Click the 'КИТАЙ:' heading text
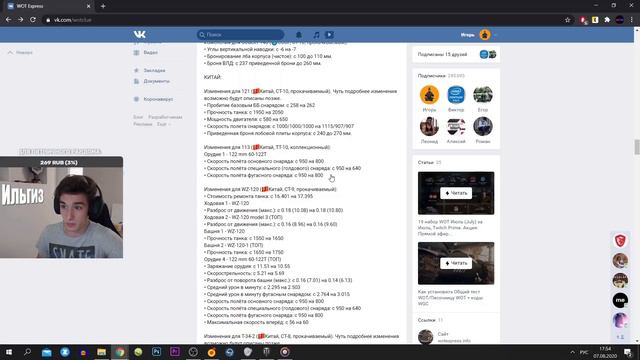Screen dimensions: 640x360 click(213, 77)
